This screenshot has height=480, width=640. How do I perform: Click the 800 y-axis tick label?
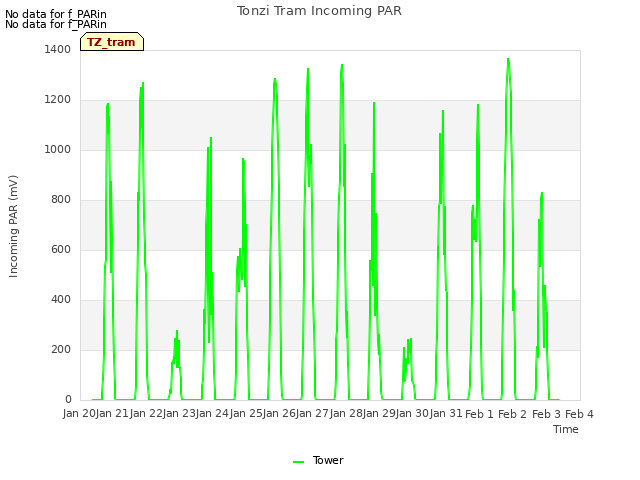point(61,200)
